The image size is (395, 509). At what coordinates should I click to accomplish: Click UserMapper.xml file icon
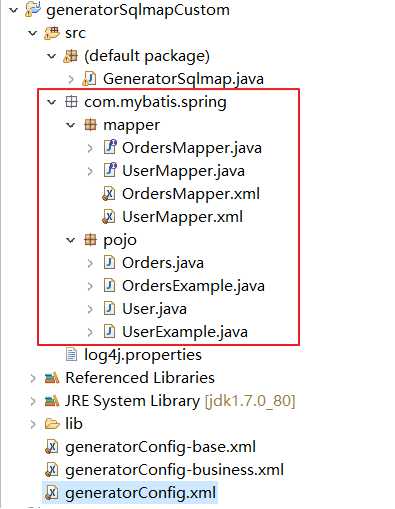pos(109,217)
